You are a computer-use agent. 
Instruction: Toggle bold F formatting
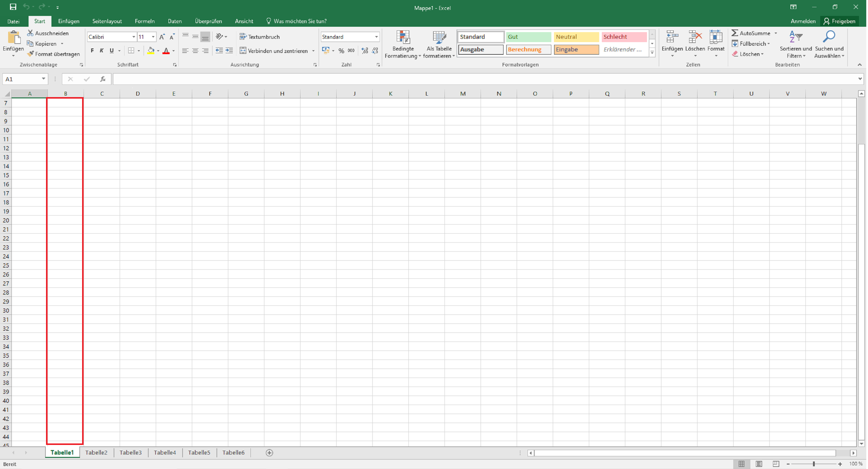(92, 51)
